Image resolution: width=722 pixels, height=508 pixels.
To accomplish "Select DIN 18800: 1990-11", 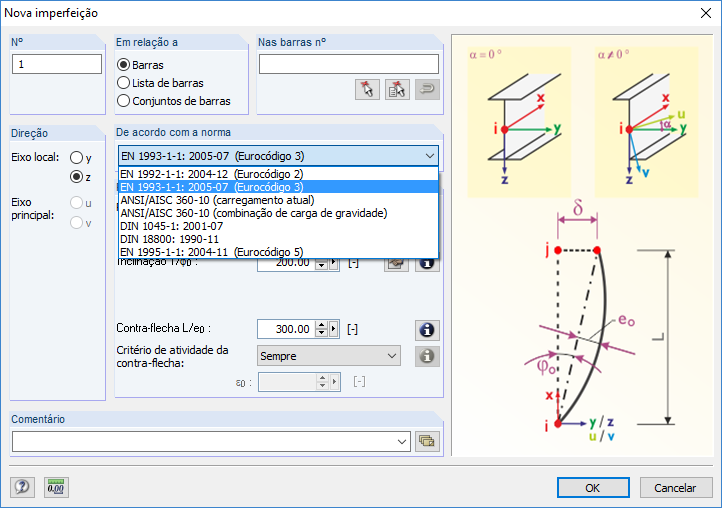I will (x=278, y=239).
